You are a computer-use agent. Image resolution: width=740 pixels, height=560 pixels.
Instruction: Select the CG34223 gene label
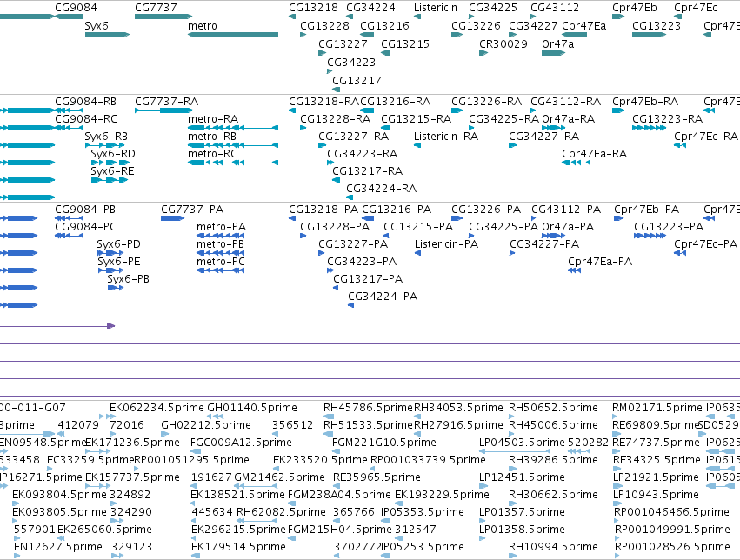[x=351, y=62]
